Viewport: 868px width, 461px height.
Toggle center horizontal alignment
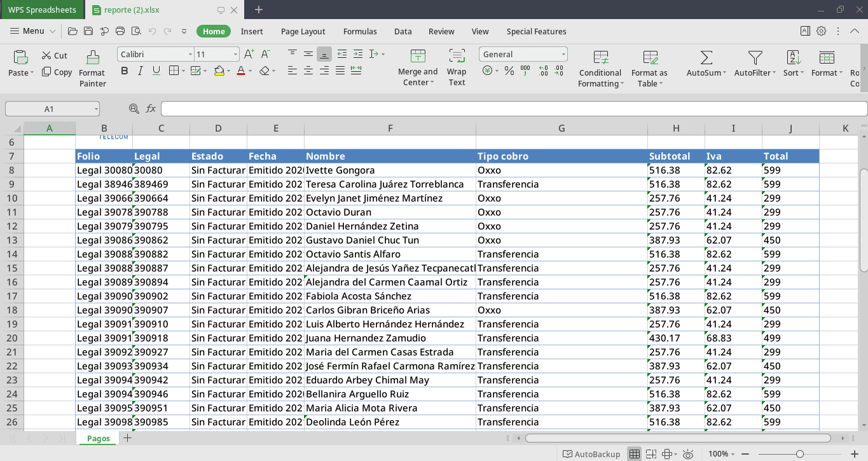(x=308, y=71)
